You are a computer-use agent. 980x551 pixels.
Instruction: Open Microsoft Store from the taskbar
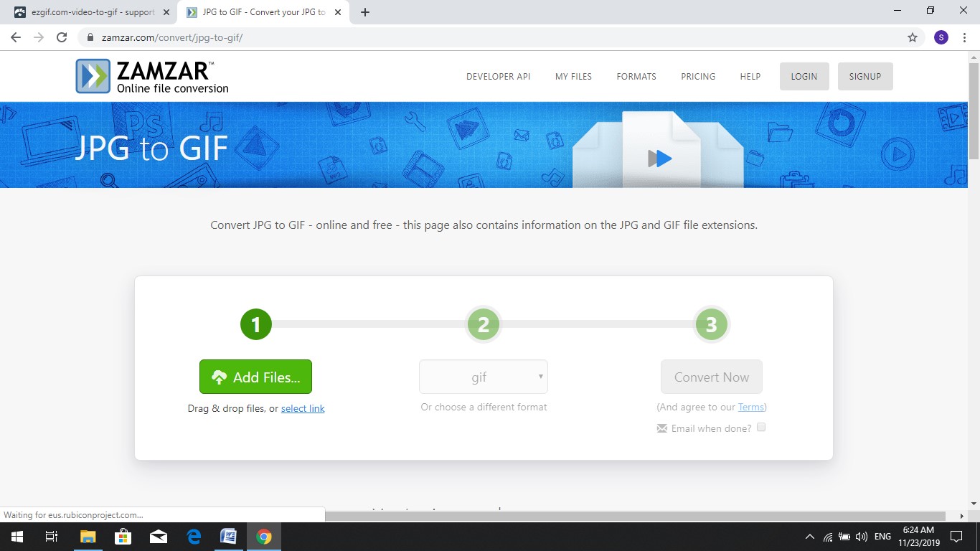(x=123, y=537)
